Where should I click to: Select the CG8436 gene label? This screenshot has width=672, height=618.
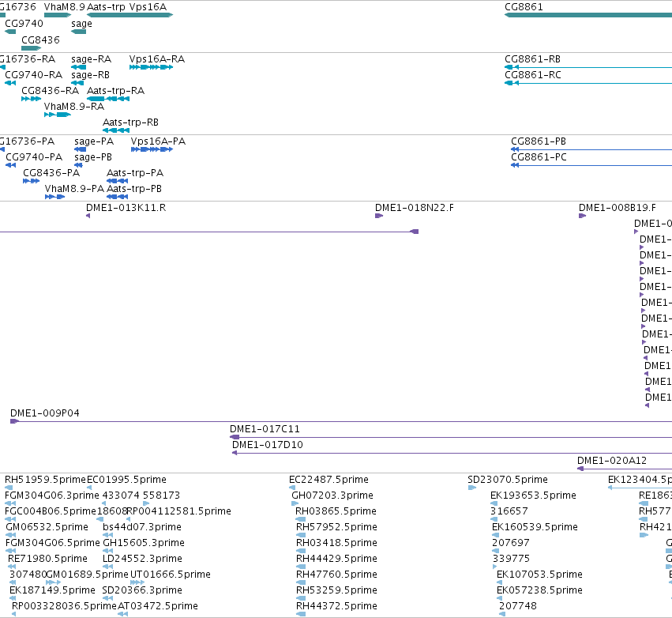[41, 40]
